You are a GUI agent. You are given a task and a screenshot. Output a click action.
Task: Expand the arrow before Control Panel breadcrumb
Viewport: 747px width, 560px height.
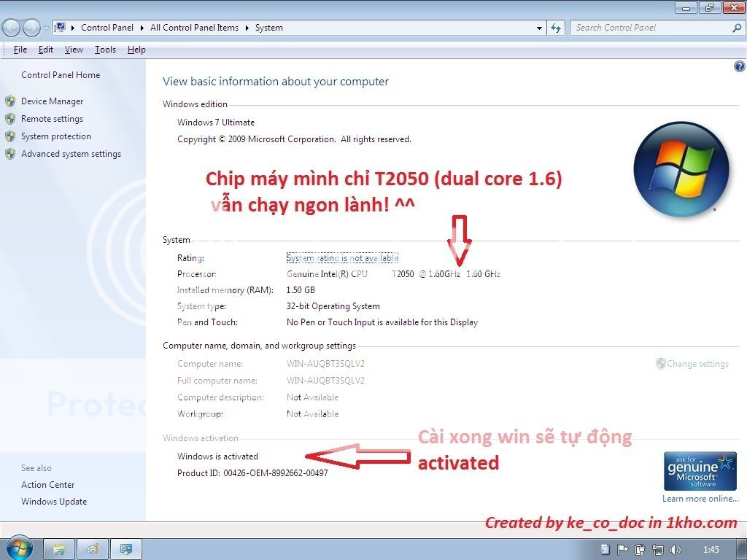click(x=73, y=28)
